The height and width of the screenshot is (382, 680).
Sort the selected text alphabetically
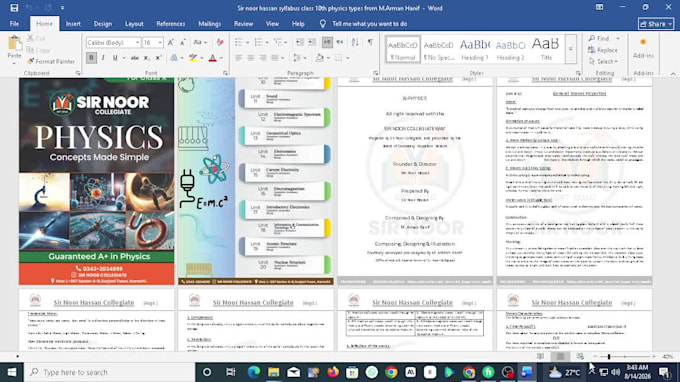pos(355,42)
